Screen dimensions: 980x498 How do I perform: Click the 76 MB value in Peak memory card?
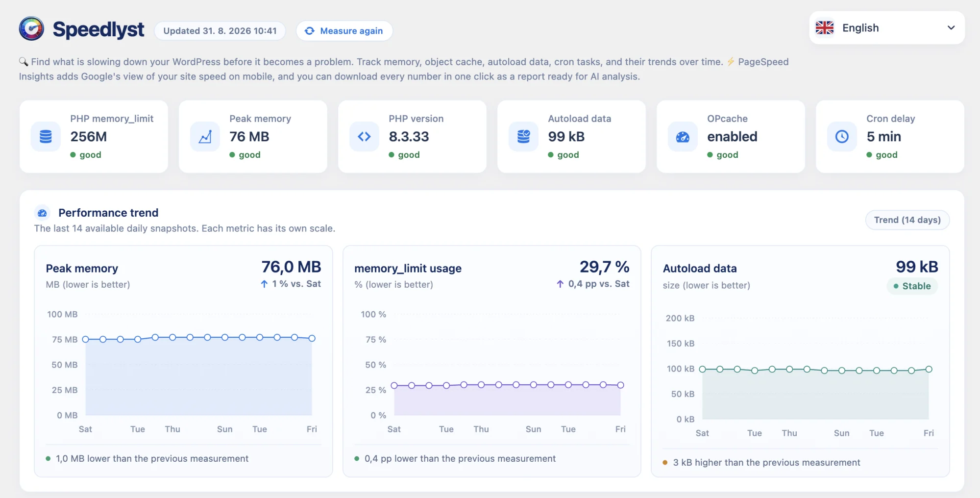point(249,137)
